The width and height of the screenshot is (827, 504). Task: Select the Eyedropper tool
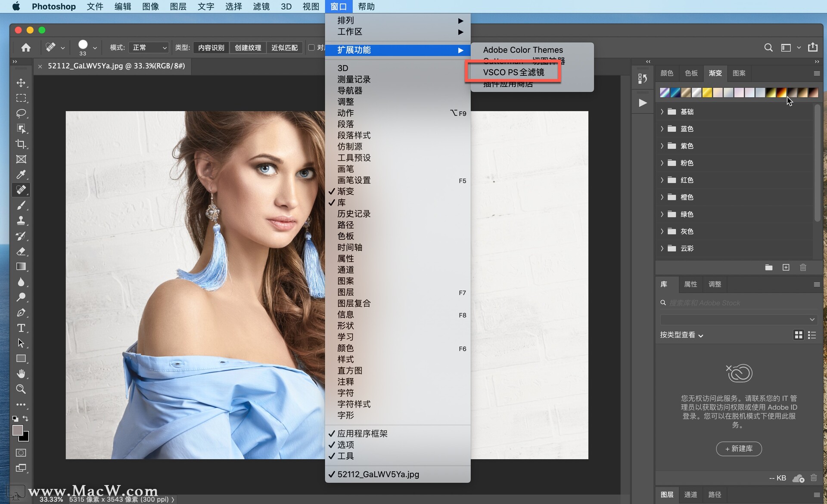click(21, 174)
